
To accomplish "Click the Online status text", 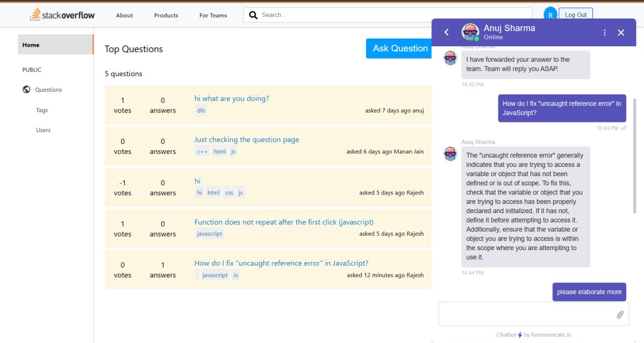I will (493, 38).
